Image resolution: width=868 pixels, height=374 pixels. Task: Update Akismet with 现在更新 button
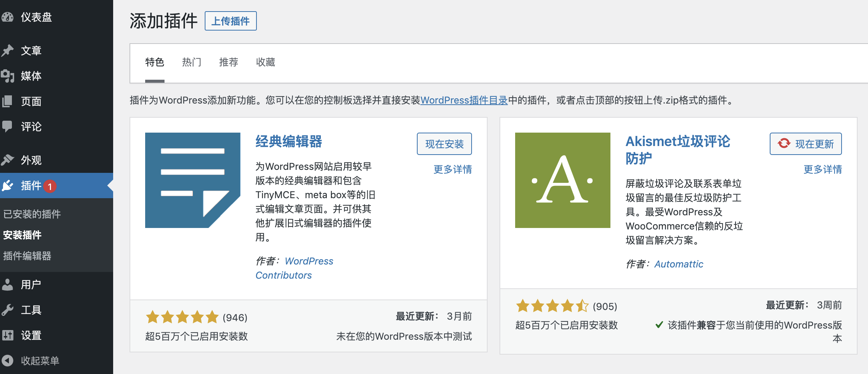805,144
